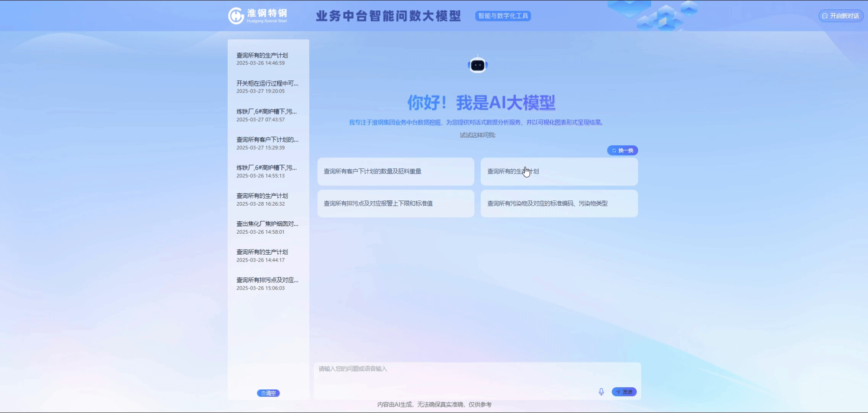The height and width of the screenshot is (413, 868).
Task: Click the microphone voice input icon
Action: 601,392
